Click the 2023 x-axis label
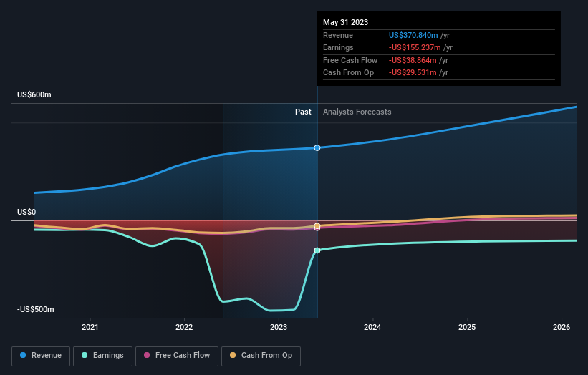This screenshot has width=588, height=375. click(x=279, y=327)
